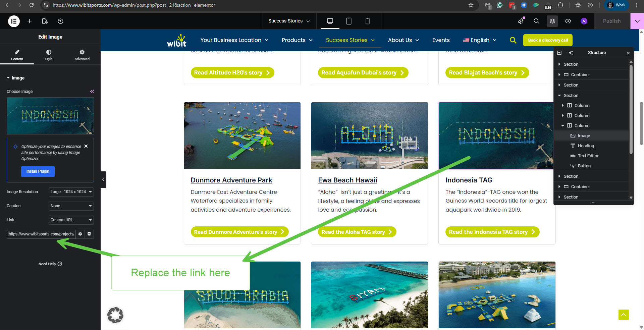This screenshot has height=330, width=644.
Task: Open the Success Stories nav menu
Action: (x=350, y=40)
